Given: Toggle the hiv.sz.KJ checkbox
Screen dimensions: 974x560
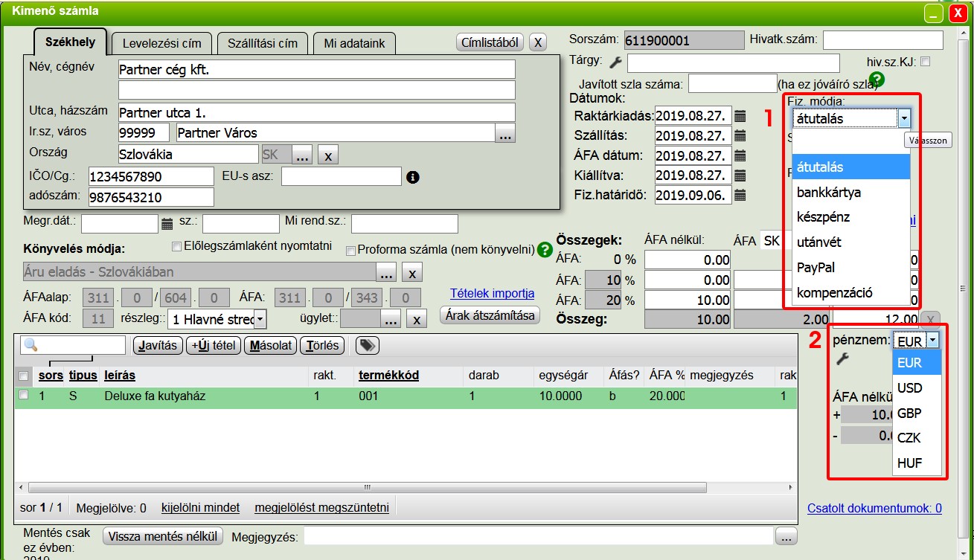Looking at the screenshot, I should click(926, 62).
